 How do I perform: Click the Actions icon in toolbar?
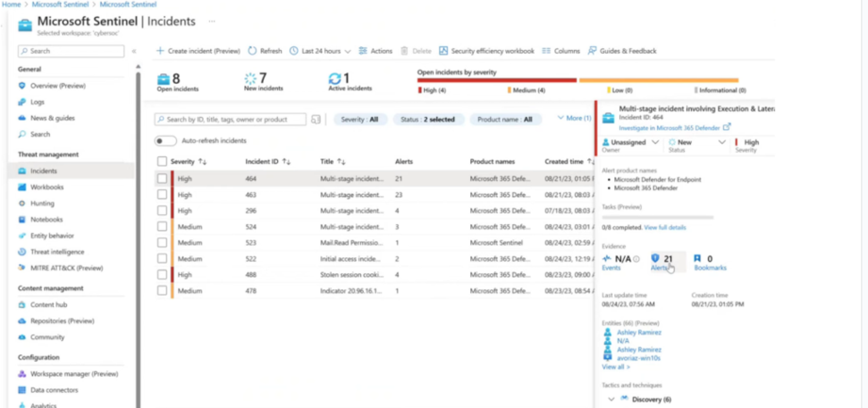[363, 51]
